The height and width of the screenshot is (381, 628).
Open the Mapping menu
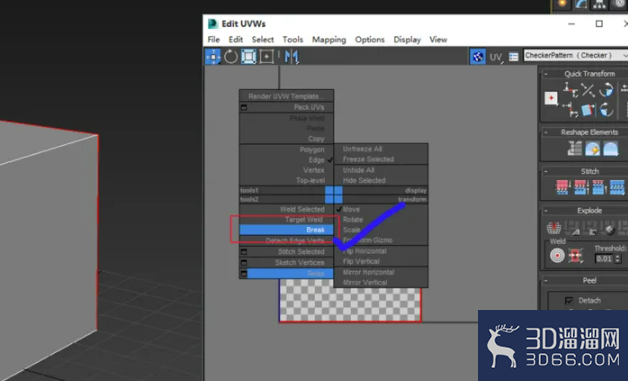329,40
